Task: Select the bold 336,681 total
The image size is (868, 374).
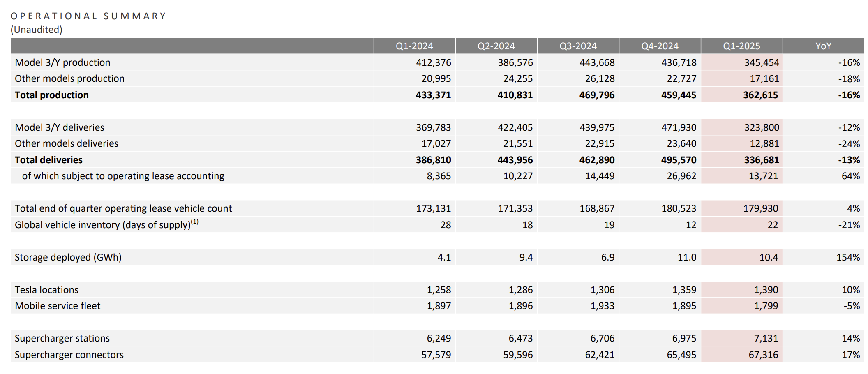Action: point(761,160)
